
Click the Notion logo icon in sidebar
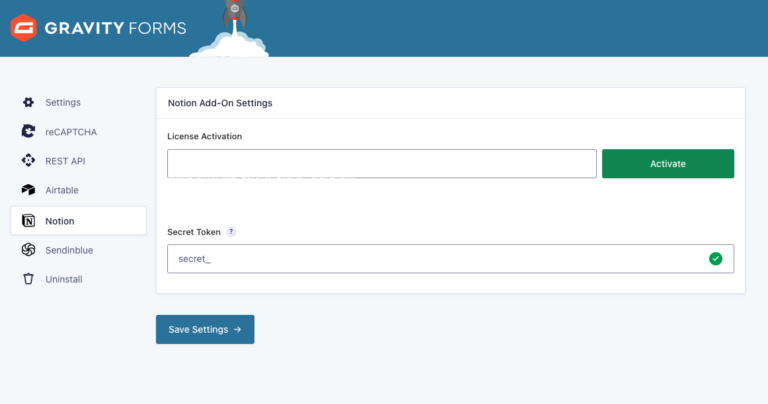coord(28,220)
